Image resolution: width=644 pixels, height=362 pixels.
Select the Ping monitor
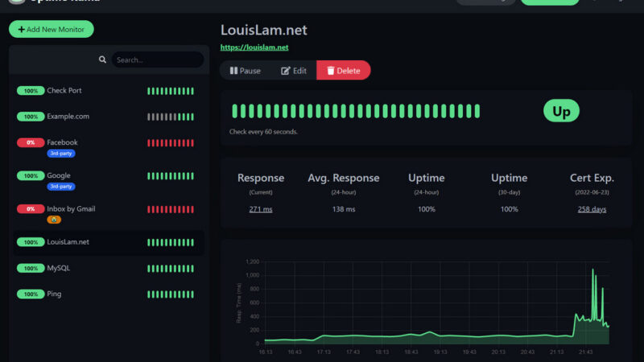pos(54,294)
